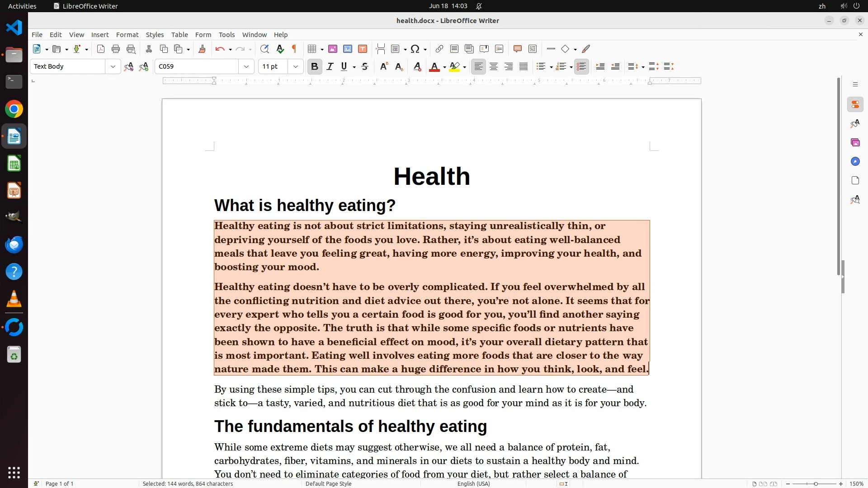Viewport: 868px width, 488px height.
Task: Click the Clone Formatting paintbrush icon
Action: (x=202, y=49)
